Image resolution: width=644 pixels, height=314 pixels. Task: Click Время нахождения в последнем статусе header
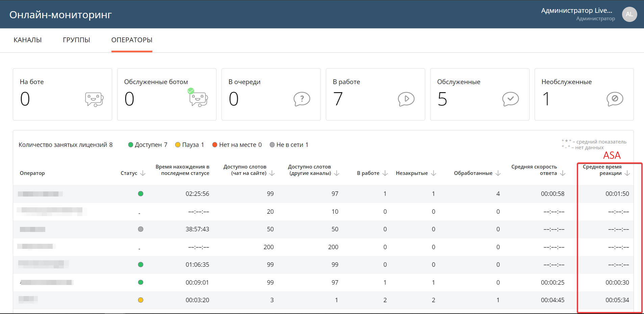182,170
